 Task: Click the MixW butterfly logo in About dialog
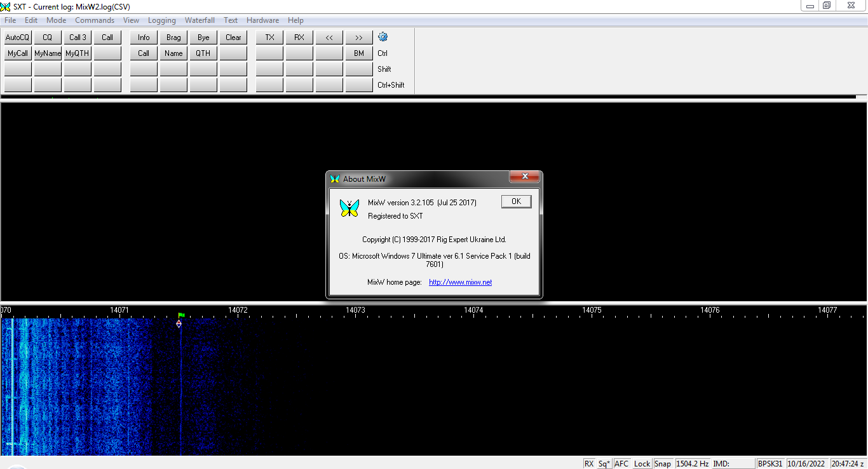click(x=349, y=208)
